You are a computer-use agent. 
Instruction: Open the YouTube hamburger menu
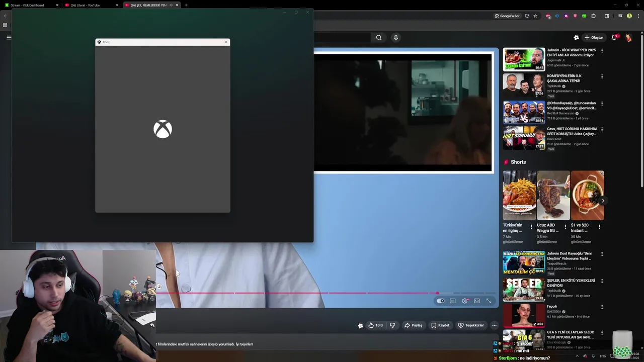(x=9, y=37)
